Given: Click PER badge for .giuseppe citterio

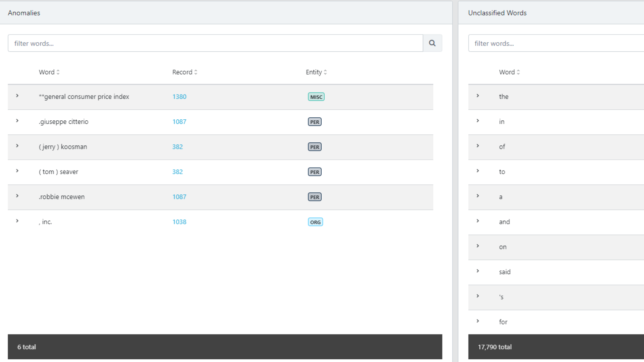Looking at the screenshot, I should coord(315,122).
